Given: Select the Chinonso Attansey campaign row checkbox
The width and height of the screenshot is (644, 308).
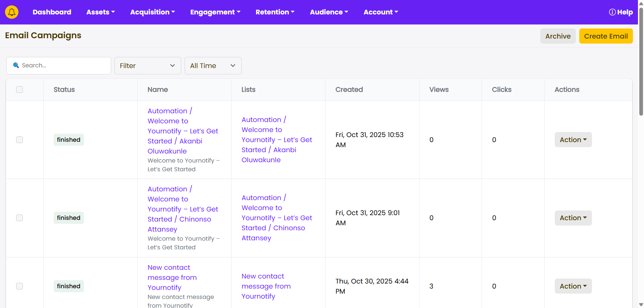Looking at the screenshot, I should pyautogui.click(x=19, y=218).
